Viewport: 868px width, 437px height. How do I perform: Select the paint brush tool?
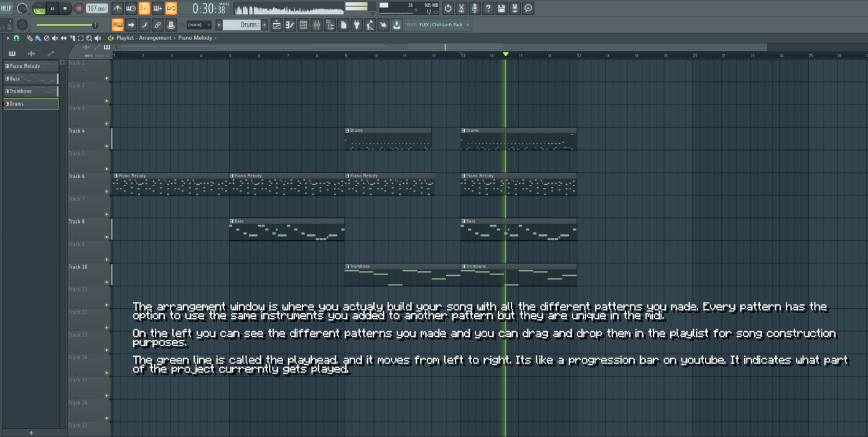(37, 38)
